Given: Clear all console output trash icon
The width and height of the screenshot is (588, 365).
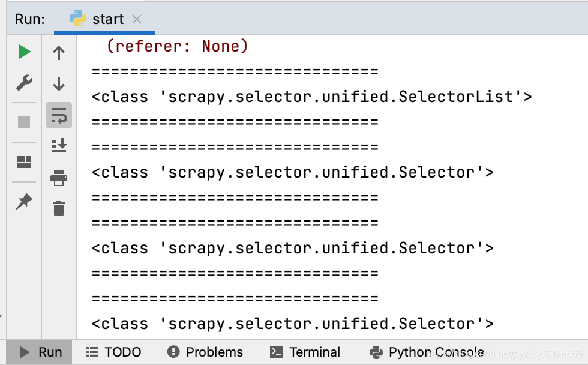Looking at the screenshot, I should tap(59, 208).
